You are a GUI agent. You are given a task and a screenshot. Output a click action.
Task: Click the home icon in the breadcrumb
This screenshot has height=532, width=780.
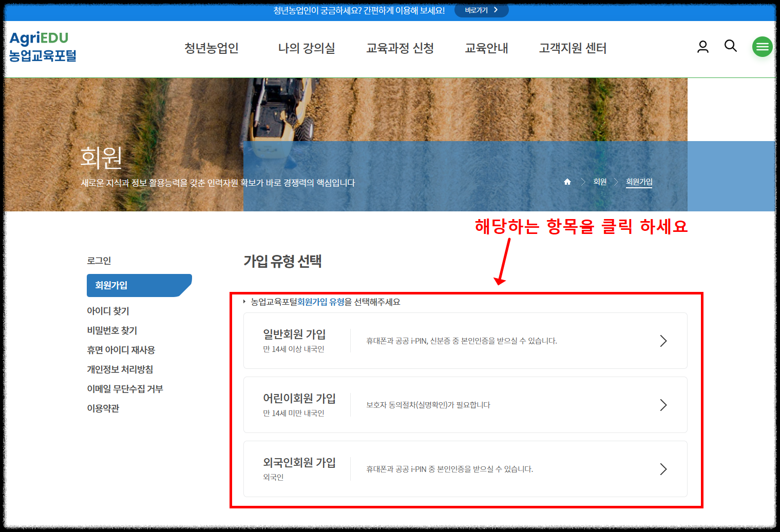tap(567, 181)
